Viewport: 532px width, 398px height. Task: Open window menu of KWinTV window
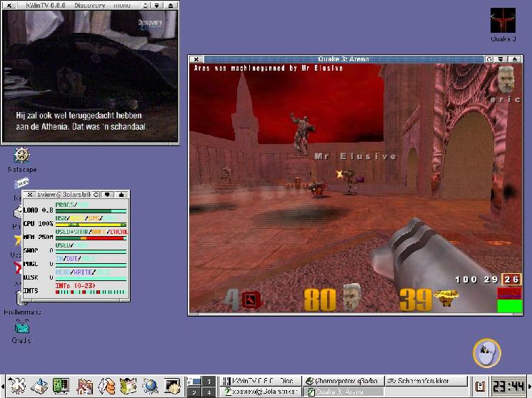pos(6,4)
